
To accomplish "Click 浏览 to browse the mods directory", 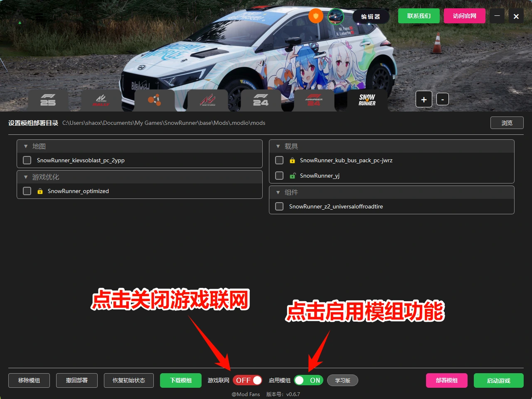I will (x=507, y=123).
